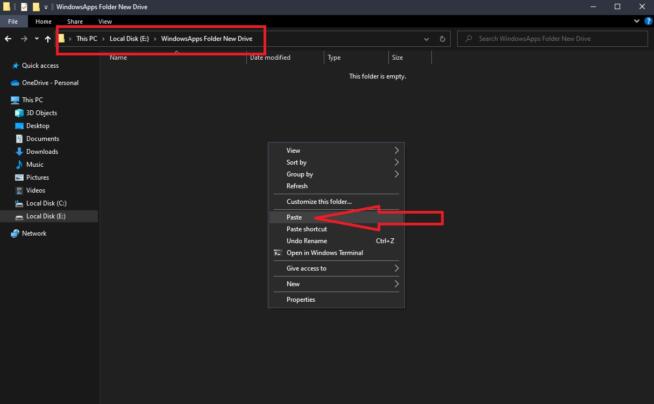Click the Search WindowsApps Folder New Drive field

point(552,39)
